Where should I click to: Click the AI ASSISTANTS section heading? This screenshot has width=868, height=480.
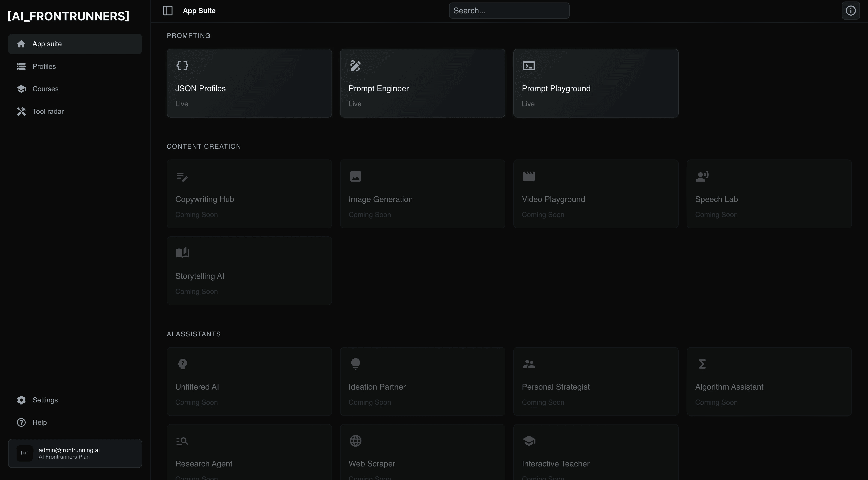(x=194, y=334)
